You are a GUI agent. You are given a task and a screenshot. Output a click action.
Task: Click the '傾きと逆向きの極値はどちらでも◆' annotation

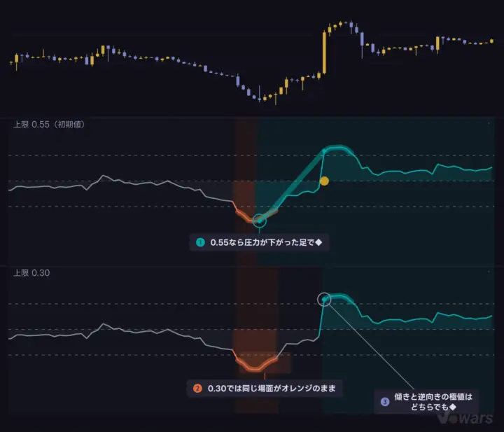click(x=426, y=402)
